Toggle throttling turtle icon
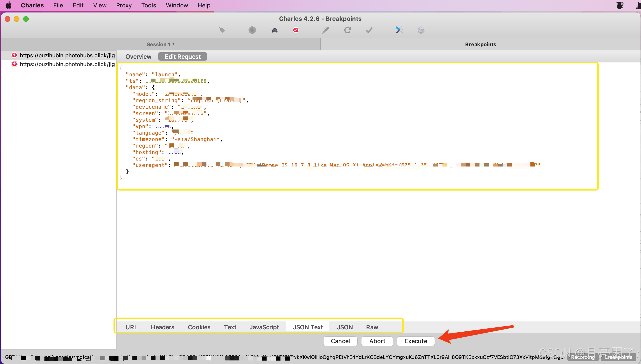This screenshot has width=641, height=364. point(274,30)
